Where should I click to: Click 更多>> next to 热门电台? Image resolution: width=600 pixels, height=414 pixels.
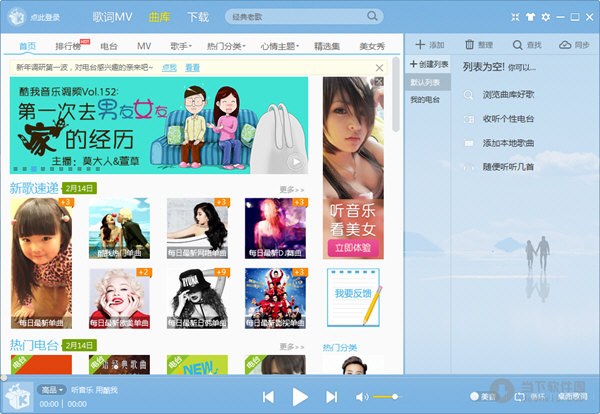(x=292, y=347)
